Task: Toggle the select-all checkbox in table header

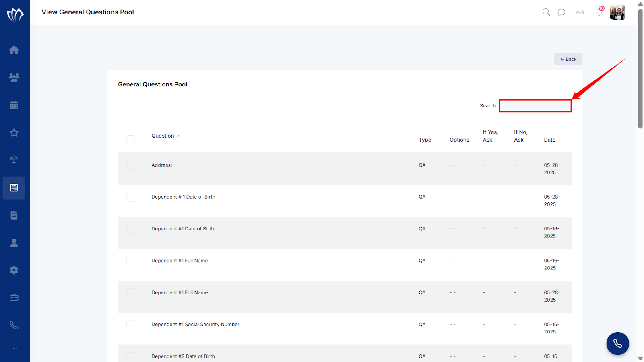Action: tap(131, 140)
